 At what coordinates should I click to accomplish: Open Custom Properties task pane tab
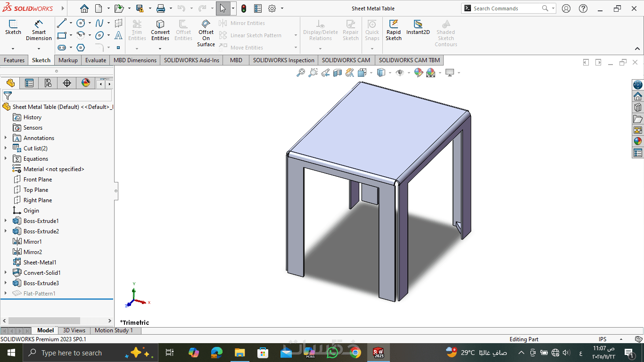click(x=638, y=153)
